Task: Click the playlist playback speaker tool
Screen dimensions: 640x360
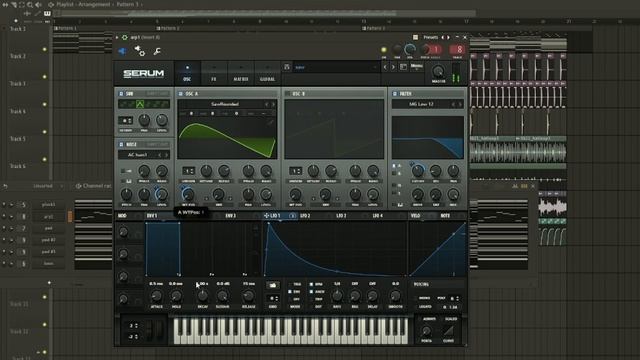Action: pyautogui.click(x=38, y=4)
